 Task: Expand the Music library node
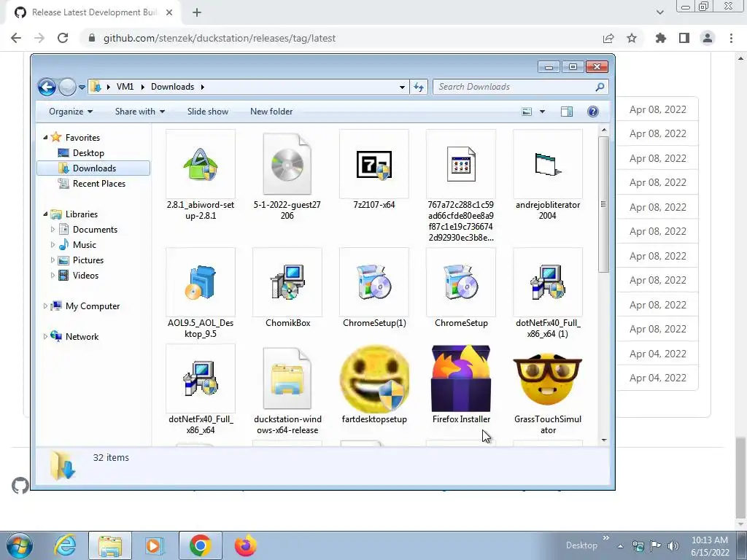pos(53,245)
